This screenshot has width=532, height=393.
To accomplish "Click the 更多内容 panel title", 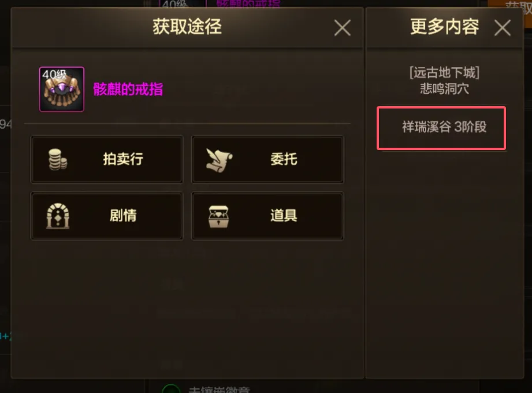I will point(444,27).
